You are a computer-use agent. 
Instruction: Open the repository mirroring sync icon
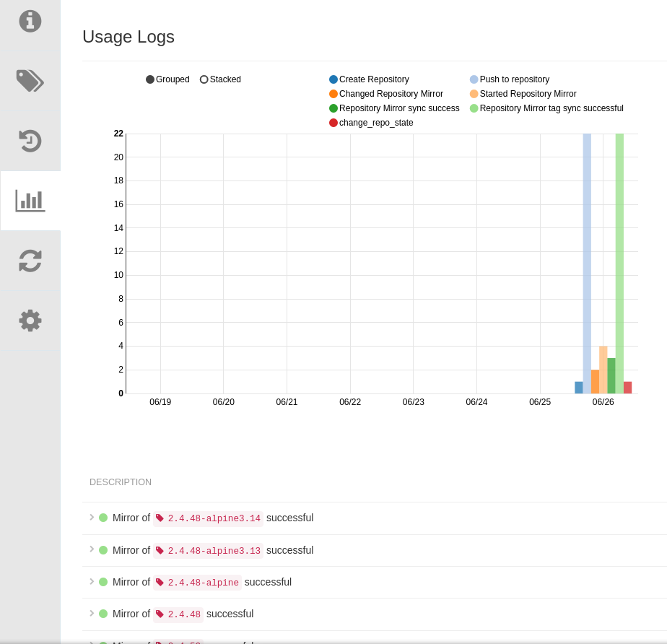point(30,261)
